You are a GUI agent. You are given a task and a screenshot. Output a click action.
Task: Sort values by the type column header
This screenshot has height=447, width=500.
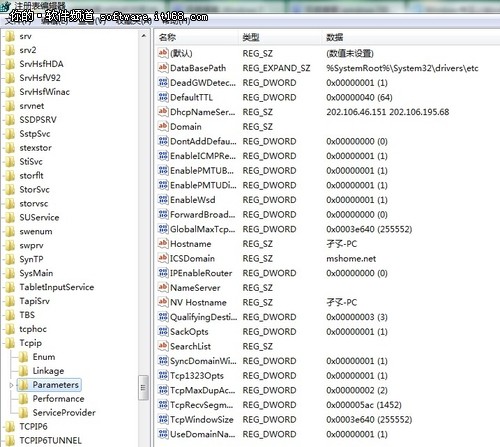point(280,37)
